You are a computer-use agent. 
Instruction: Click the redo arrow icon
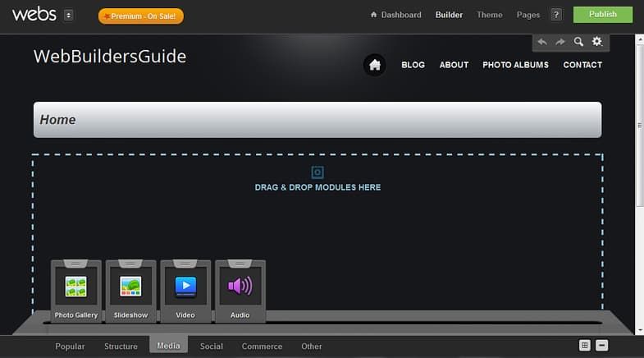tap(560, 42)
